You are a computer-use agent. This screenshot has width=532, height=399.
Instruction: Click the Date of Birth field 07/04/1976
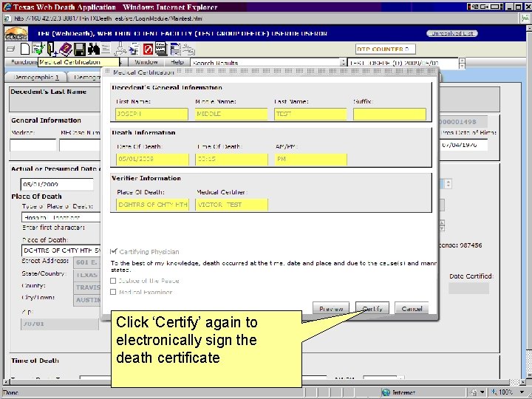[x=463, y=145]
